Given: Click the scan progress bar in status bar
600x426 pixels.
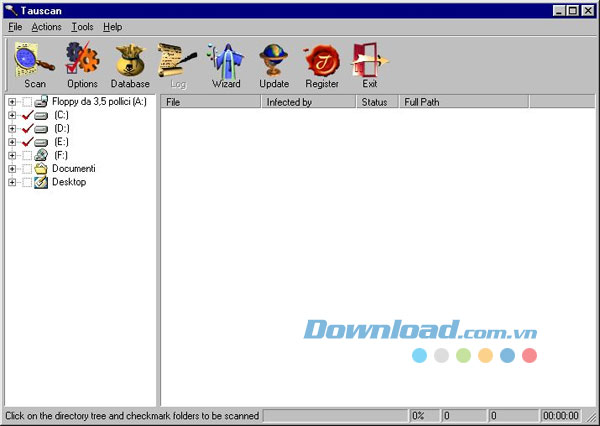Looking at the screenshot, I should 336,416.
